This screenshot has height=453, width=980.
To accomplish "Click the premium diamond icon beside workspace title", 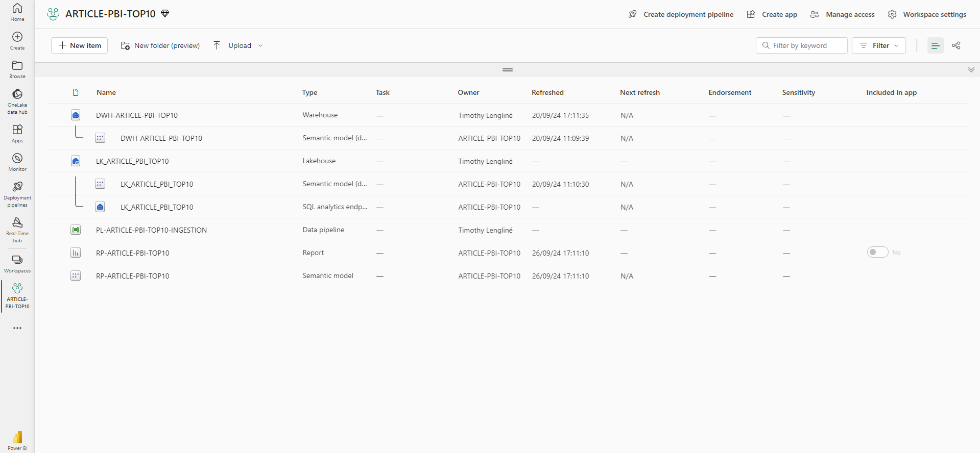I will (x=165, y=14).
